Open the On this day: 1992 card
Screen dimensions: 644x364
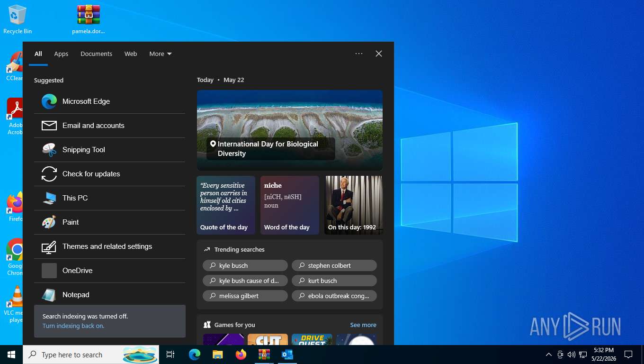(354, 205)
